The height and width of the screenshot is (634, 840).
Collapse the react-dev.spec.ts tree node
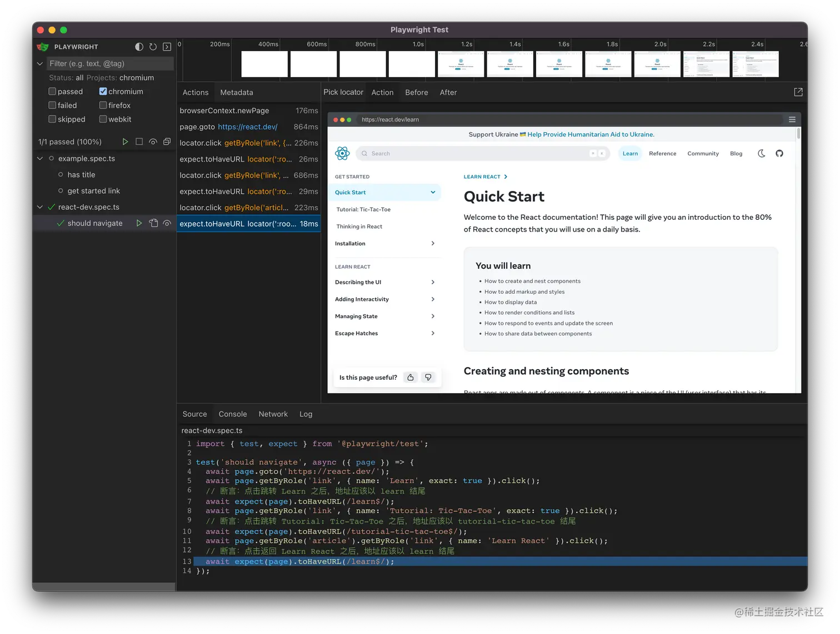click(x=40, y=207)
